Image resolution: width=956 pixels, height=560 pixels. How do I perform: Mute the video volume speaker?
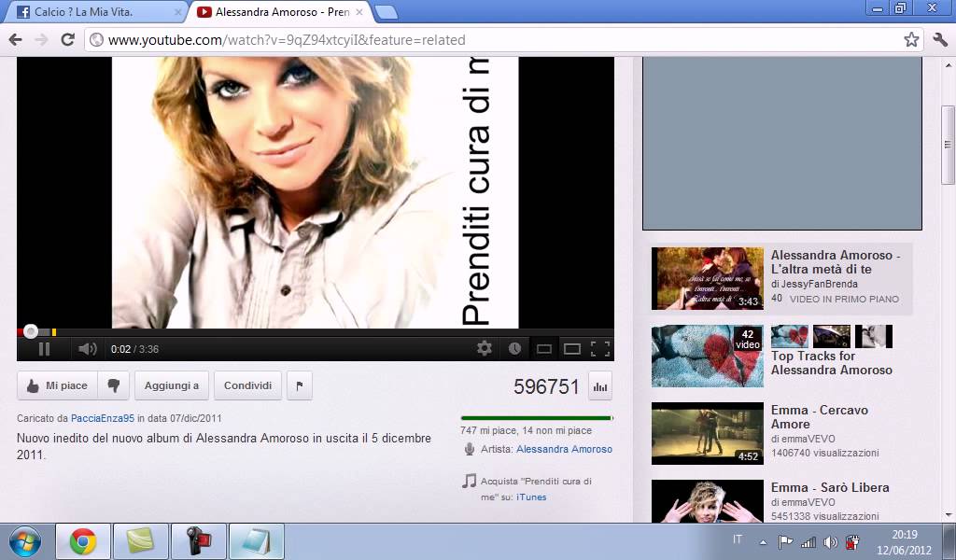point(87,349)
